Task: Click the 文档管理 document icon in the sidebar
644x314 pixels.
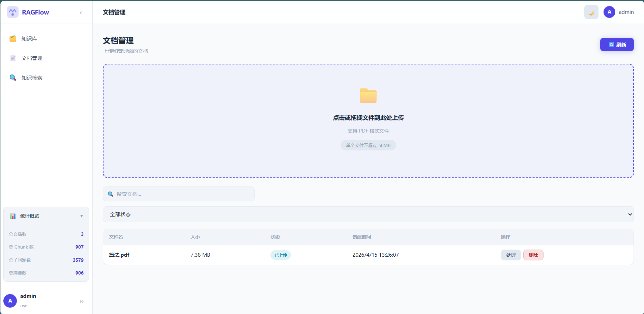Action: click(13, 58)
